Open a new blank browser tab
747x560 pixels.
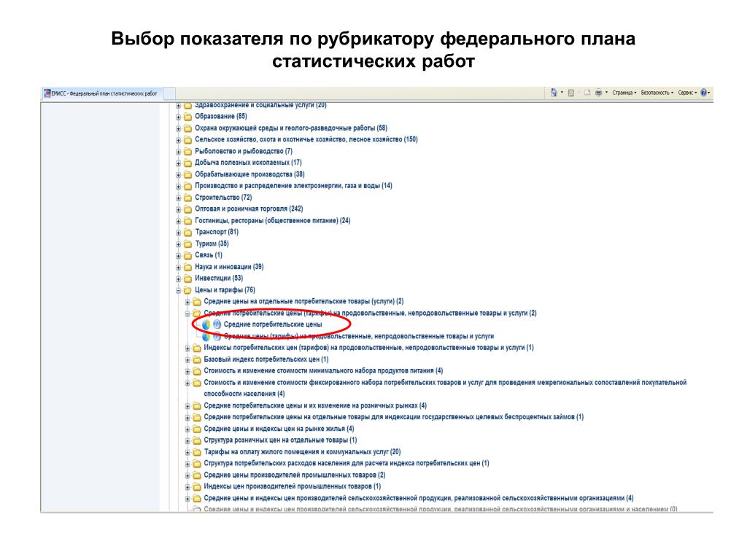(169, 94)
